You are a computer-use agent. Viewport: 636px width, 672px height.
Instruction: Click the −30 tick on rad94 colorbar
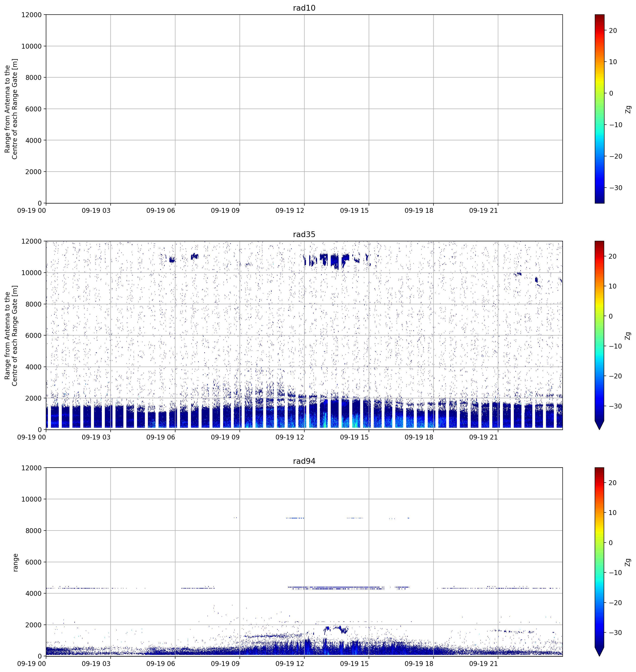(616, 633)
